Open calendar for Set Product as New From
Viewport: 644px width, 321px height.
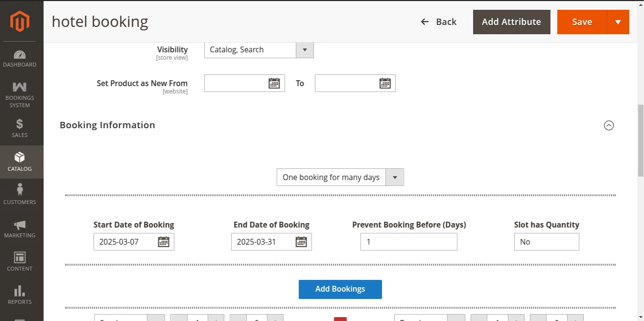pos(274,83)
